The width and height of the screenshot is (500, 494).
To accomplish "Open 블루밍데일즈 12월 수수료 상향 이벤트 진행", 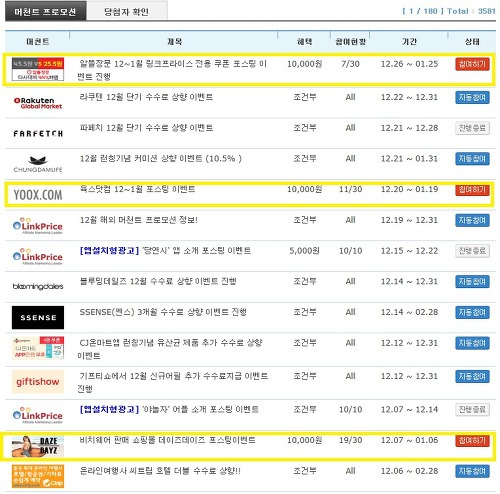I will (x=158, y=281).
